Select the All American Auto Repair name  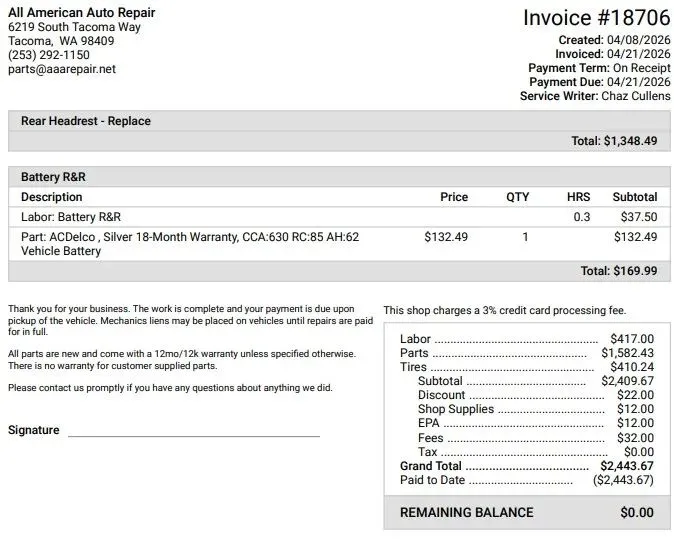tap(82, 12)
